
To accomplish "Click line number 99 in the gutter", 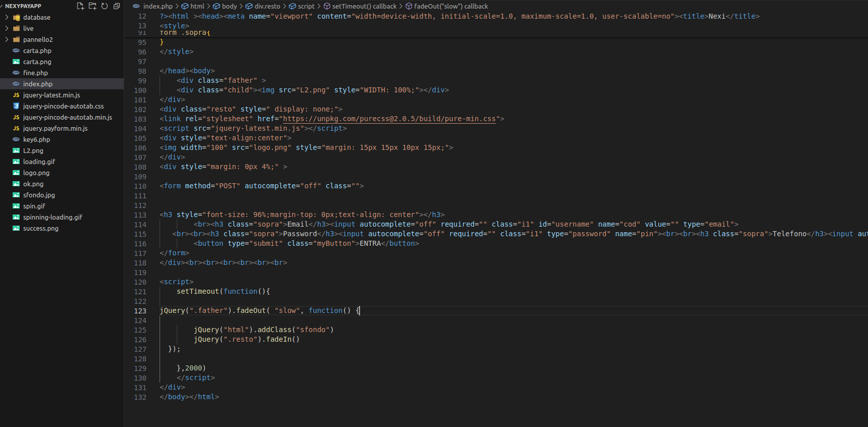I will (142, 81).
